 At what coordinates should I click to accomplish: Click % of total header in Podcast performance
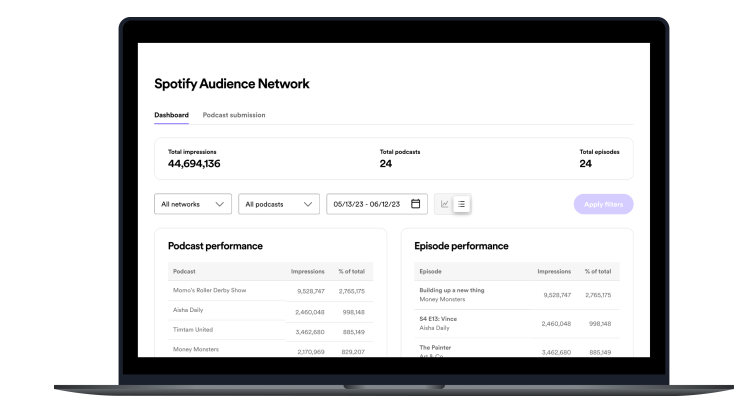click(351, 272)
